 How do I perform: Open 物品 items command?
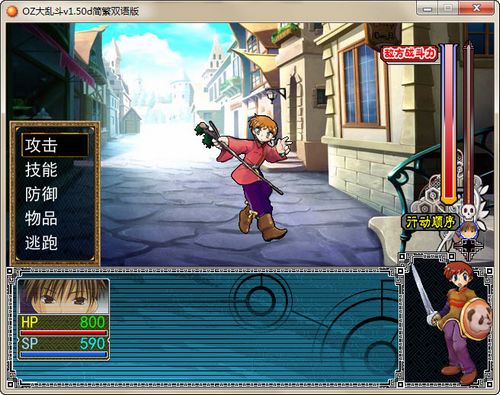41,219
